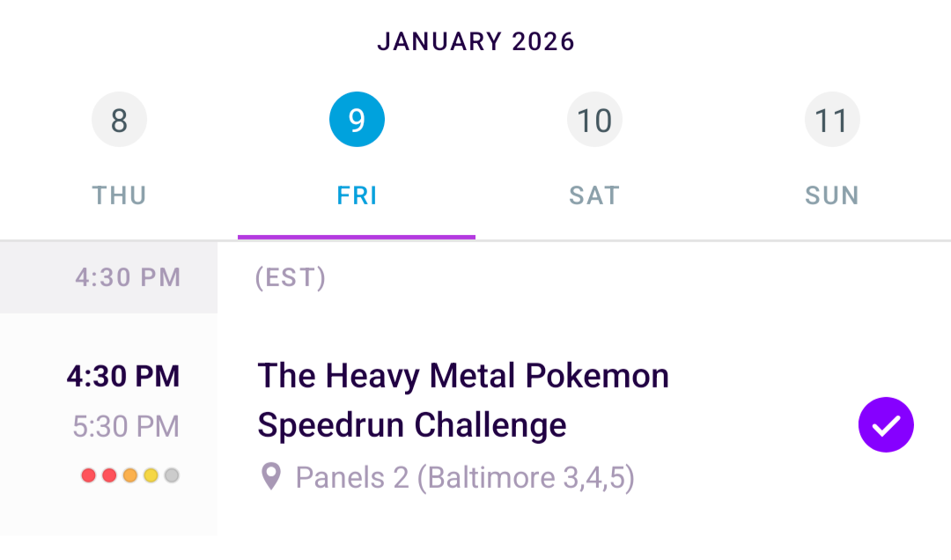Screen dimensions: 951x560
Task: Click the 5:30 PM end time
Action: 126,427
